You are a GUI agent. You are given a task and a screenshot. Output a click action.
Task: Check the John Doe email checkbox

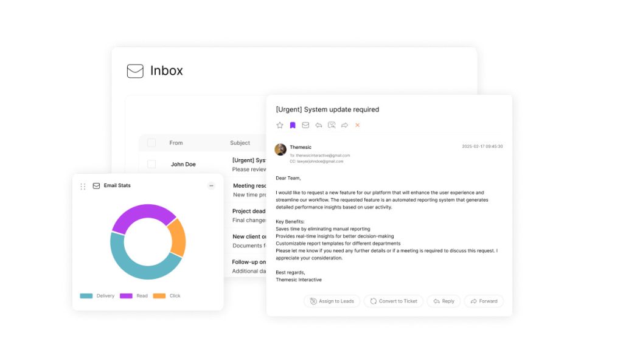tap(151, 164)
